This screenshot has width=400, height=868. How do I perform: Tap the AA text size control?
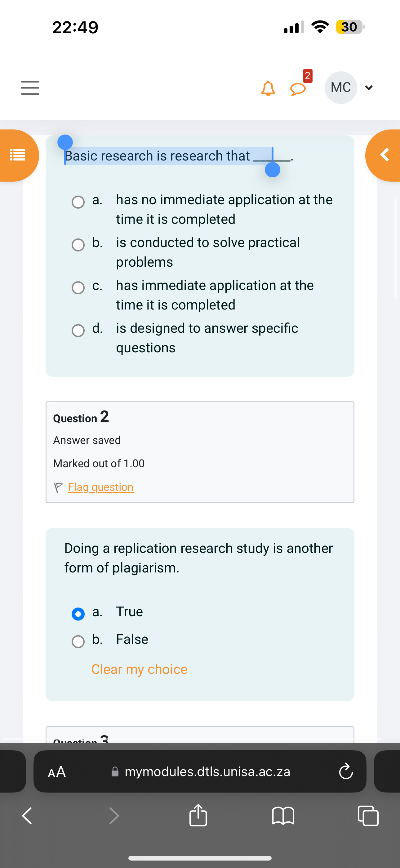[57, 772]
